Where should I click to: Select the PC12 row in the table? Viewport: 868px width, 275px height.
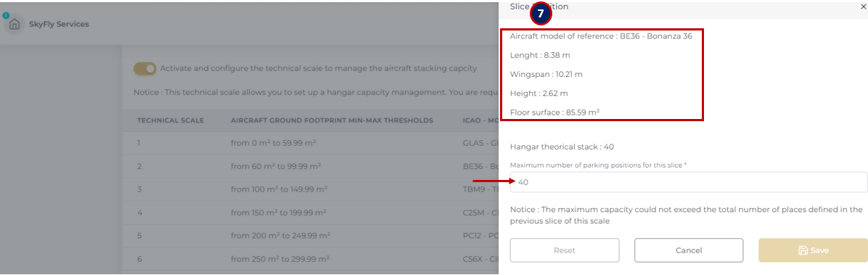310,234
